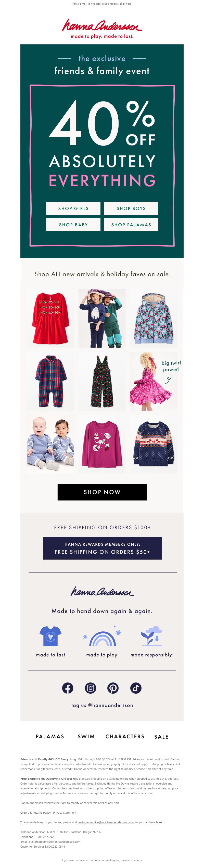Viewport: 204px width, 868px height.
Task: Open the TikTok social icon
Action: pos(136,688)
